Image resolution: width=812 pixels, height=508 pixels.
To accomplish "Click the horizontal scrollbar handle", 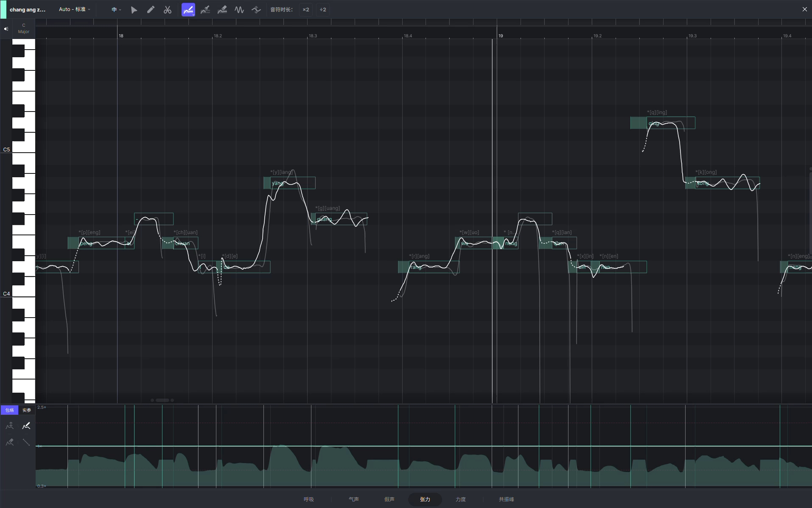I will [162, 400].
